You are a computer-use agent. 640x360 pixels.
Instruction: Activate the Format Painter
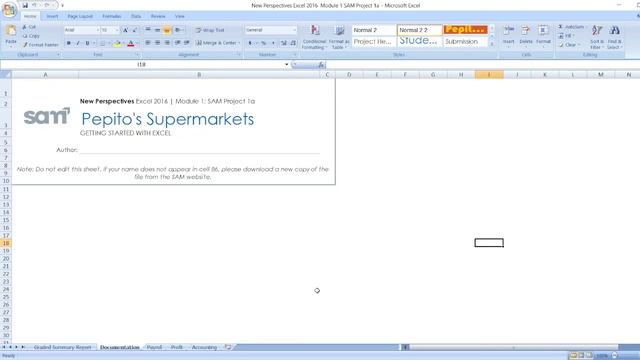click(41, 45)
